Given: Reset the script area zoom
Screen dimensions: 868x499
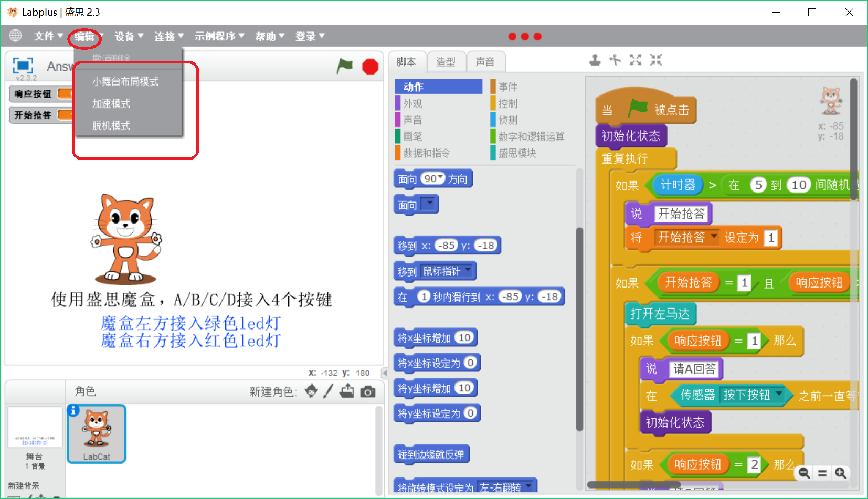Looking at the screenshot, I should [822, 473].
